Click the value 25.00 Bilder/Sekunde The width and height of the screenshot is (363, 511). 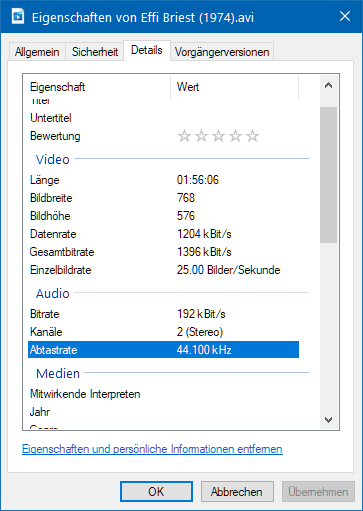(x=228, y=270)
